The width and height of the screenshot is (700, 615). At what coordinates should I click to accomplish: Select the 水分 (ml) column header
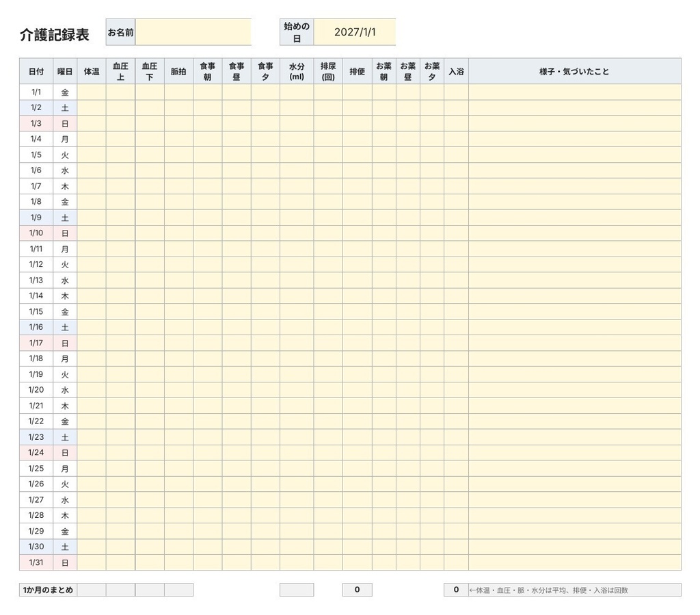coord(297,71)
